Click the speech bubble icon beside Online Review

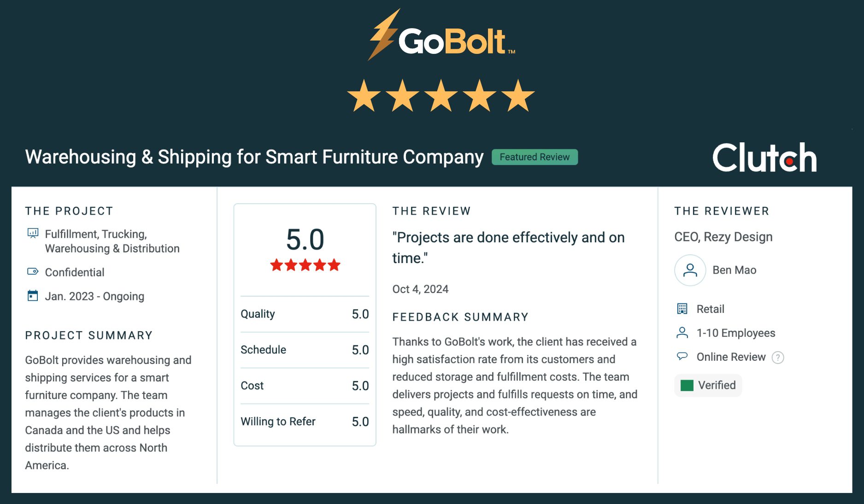[682, 357]
